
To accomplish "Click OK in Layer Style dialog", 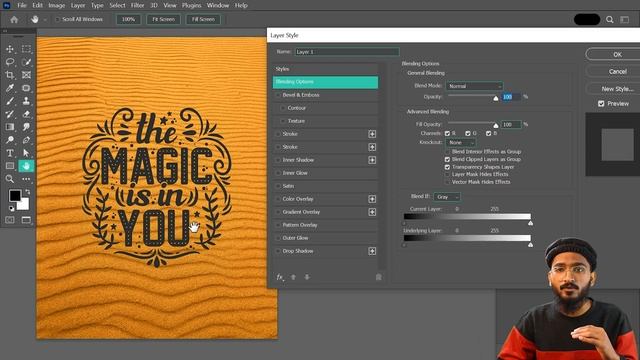I will (x=617, y=54).
